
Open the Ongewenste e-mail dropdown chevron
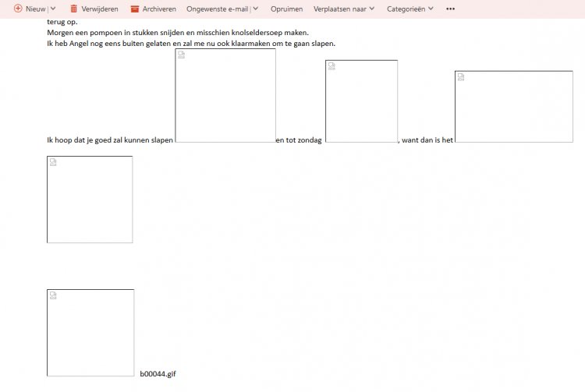pyautogui.click(x=256, y=9)
